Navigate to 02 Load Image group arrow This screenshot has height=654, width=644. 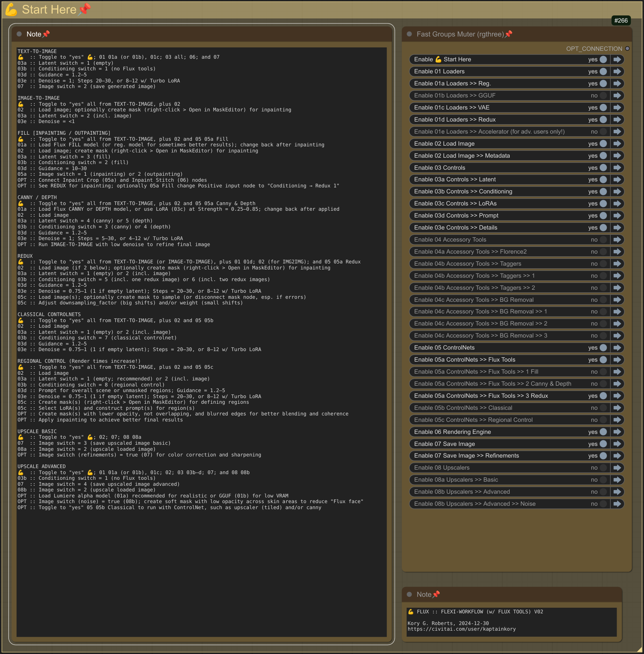[617, 144]
